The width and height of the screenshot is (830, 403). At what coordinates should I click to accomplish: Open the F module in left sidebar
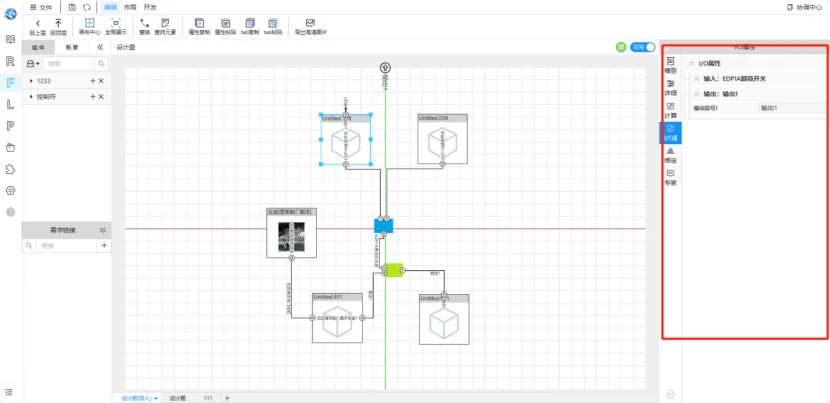tap(10, 83)
